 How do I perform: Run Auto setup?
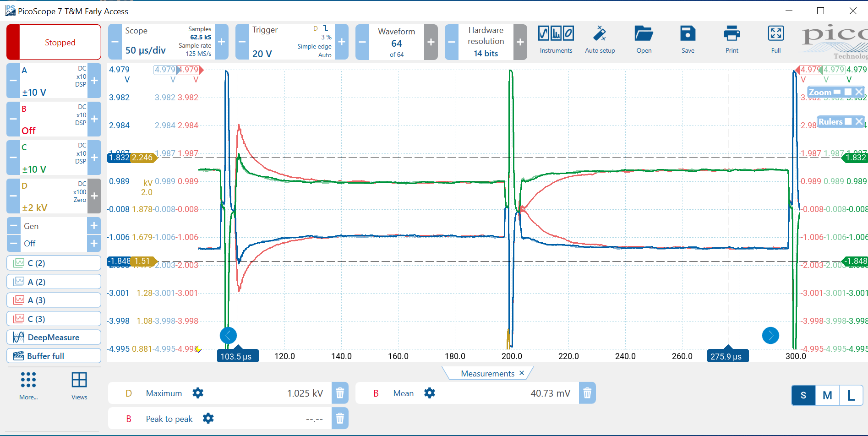600,40
